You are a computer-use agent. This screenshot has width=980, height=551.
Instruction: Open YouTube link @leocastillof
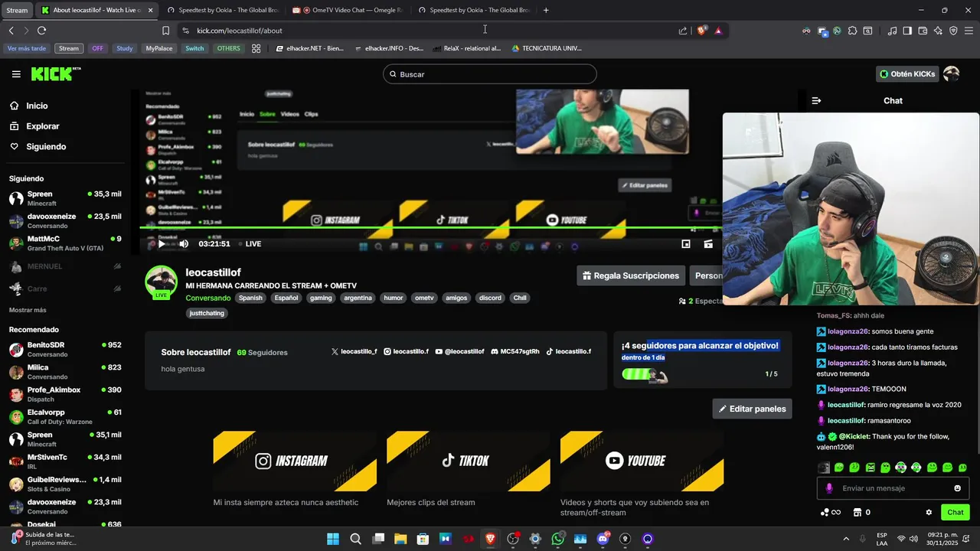click(x=459, y=351)
